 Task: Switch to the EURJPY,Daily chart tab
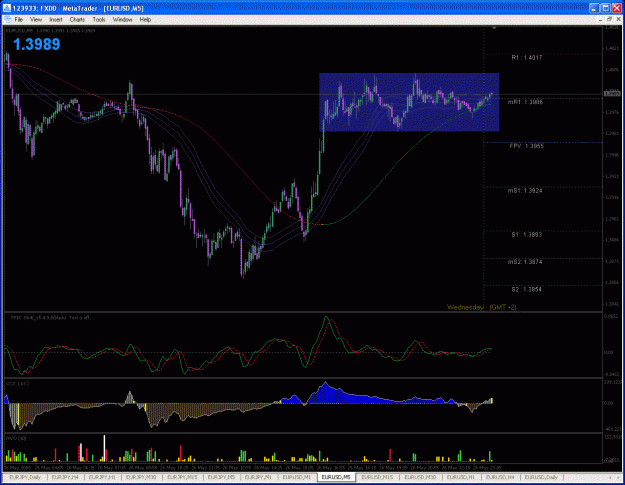click(x=25, y=477)
